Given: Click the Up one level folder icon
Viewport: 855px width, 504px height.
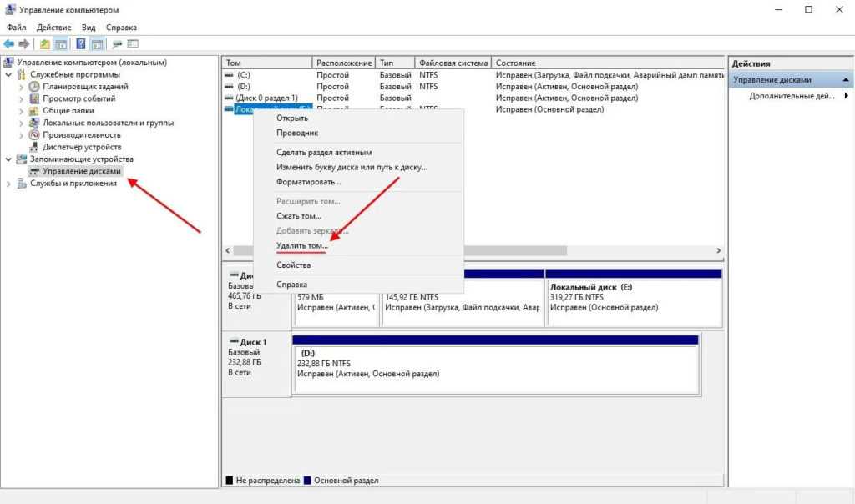Looking at the screenshot, I should click(x=45, y=44).
